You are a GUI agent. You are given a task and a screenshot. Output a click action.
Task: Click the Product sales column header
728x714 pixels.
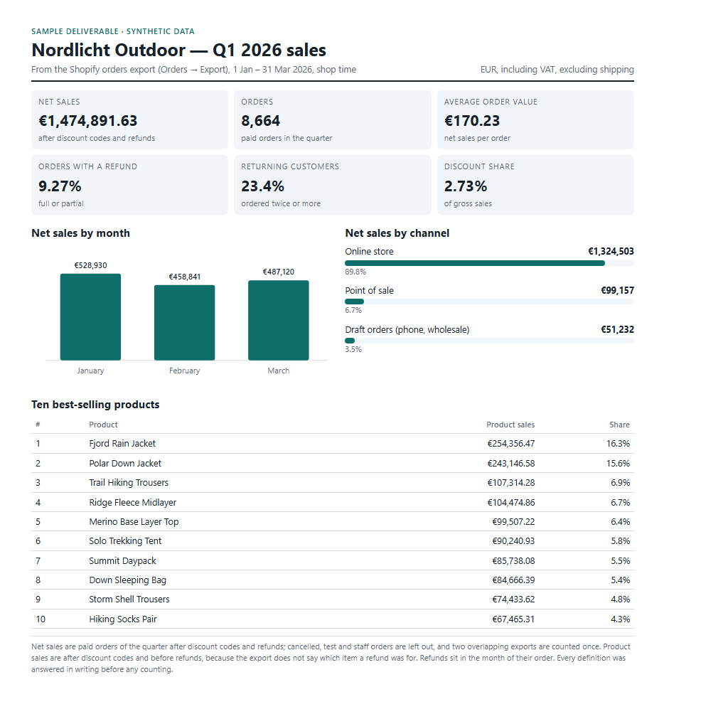tap(510, 425)
